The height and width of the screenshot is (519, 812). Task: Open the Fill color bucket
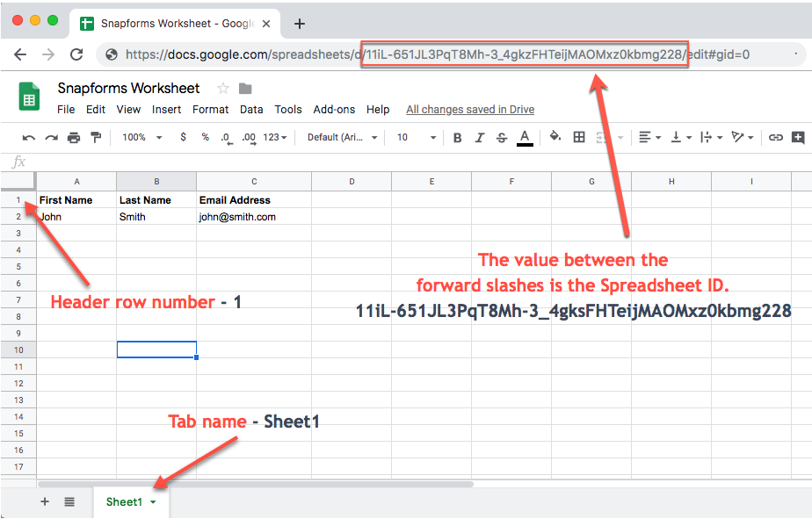[x=555, y=137]
